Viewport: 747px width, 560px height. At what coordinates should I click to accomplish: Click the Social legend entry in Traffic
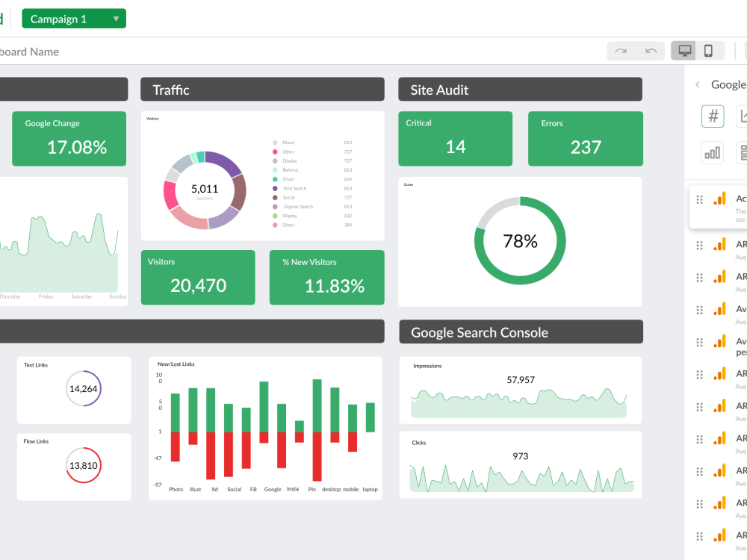click(x=288, y=198)
